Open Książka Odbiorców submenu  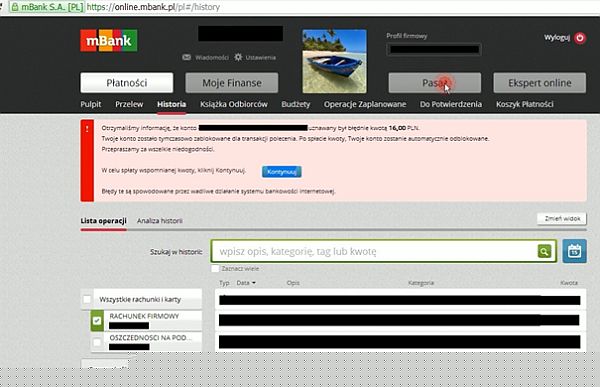[x=234, y=104]
